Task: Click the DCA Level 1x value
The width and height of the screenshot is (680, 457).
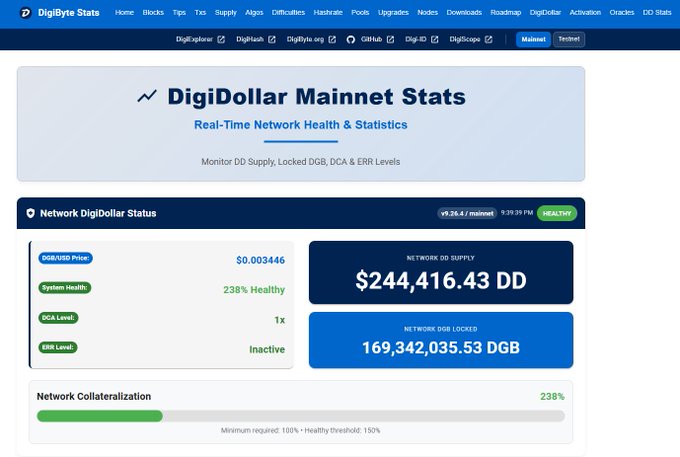Action: coord(280,320)
